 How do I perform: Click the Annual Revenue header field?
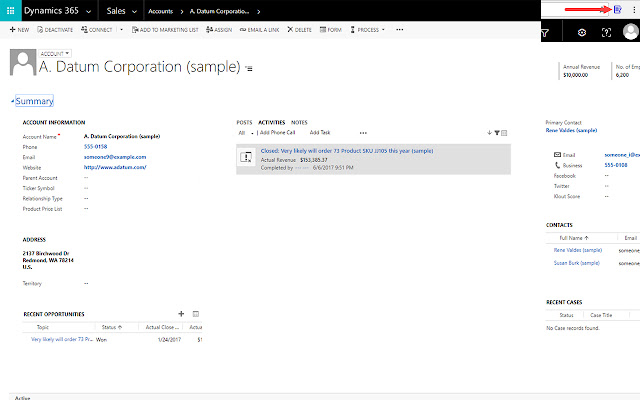tap(582, 71)
